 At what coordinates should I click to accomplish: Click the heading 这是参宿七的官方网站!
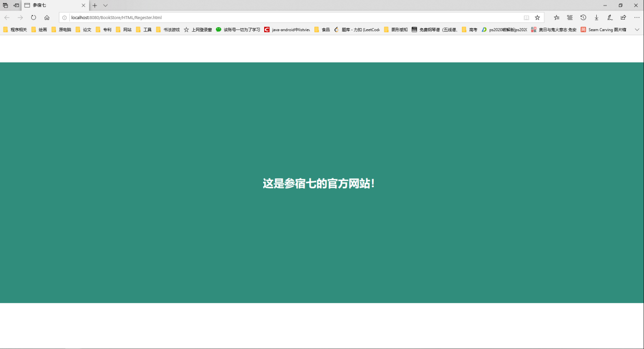pos(319,184)
